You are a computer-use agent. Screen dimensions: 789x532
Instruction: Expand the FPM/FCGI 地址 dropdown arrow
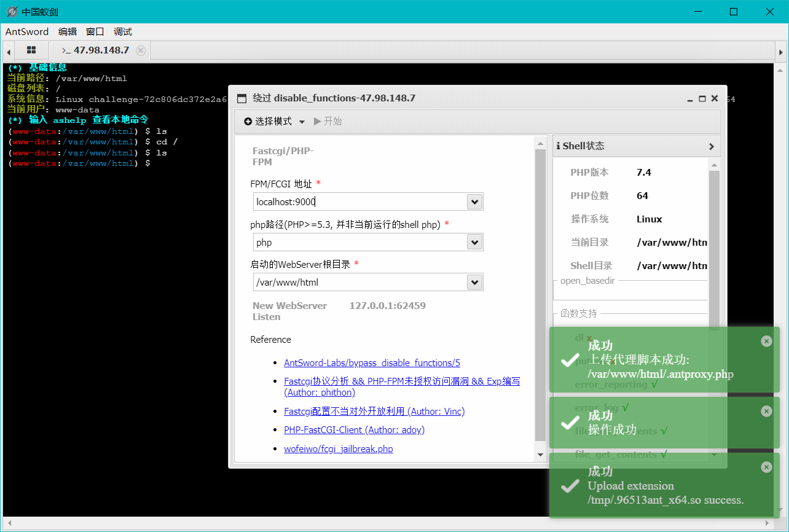(474, 201)
